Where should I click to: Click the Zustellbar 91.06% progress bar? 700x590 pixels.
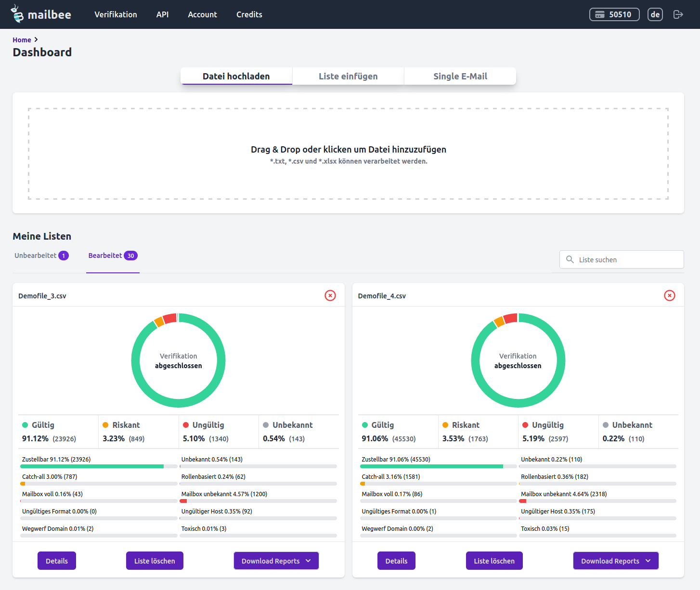tap(439, 466)
